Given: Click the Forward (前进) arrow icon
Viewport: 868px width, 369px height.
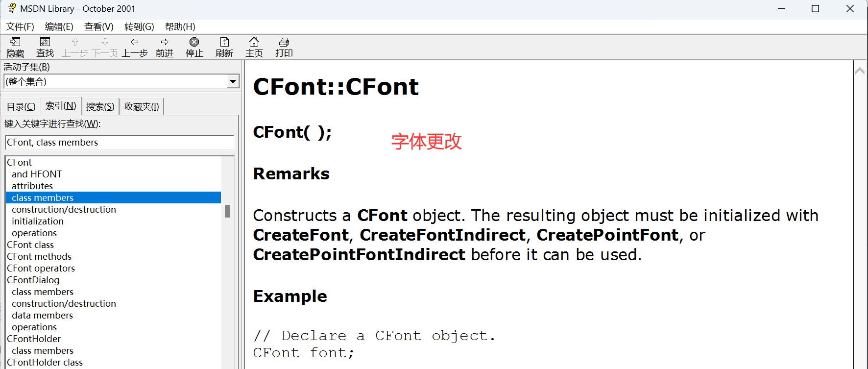Looking at the screenshot, I should point(165,42).
